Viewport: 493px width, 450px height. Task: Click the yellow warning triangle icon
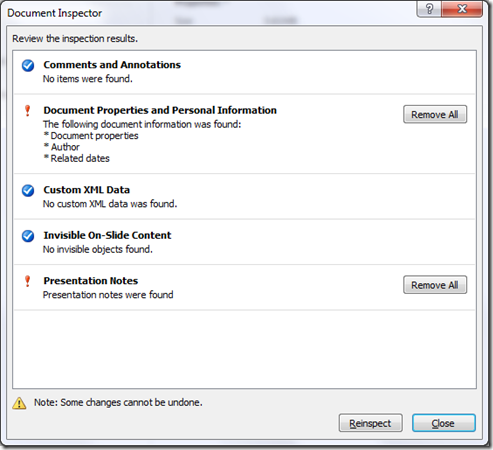(19, 403)
